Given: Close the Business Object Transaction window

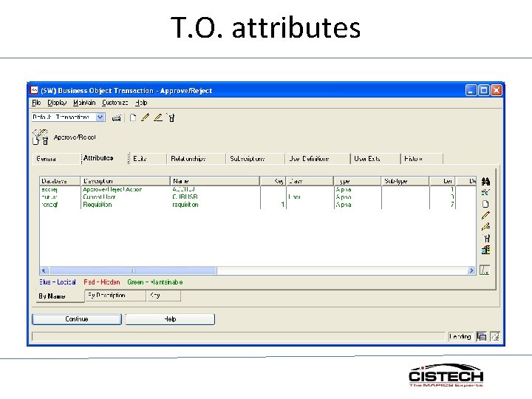Looking at the screenshot, I should tap(497, 90).
